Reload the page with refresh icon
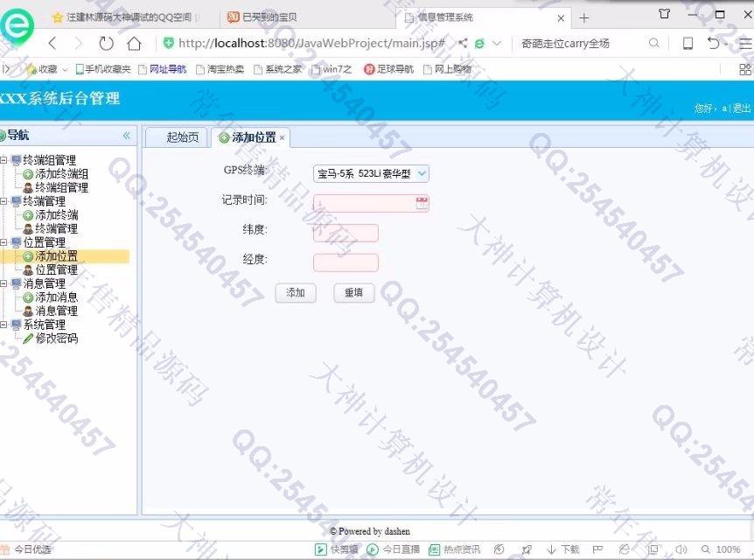The width and height of the screenshot is (754, 560). (106, 43)
